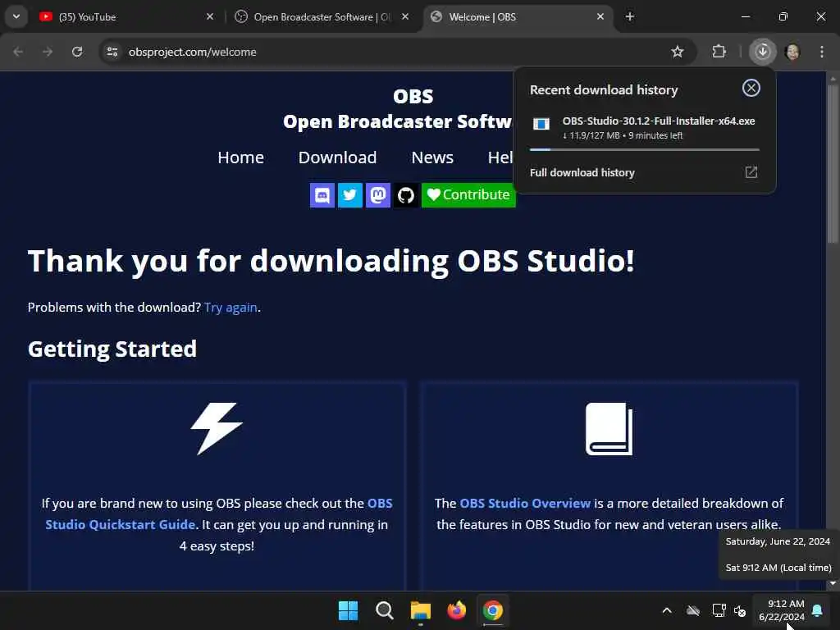This screenshot has width=840, height=630.
Task: Open the Discord icon link
Action: point(322,195)
